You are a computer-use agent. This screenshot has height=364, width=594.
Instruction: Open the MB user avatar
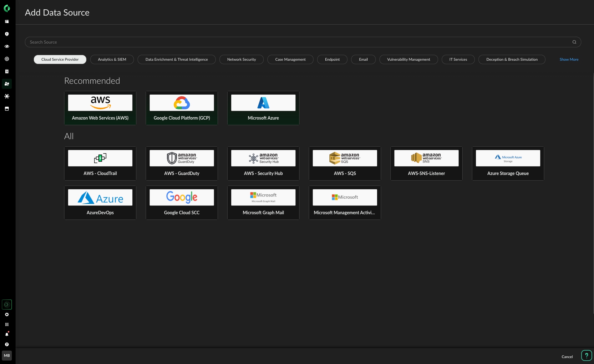[7, 356]
